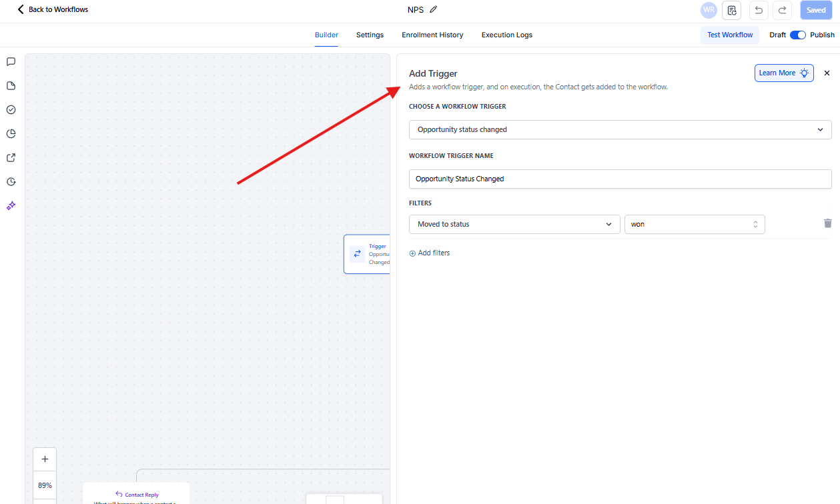Open the Enrollment History tab
840x504 pixels.
(x=432, y=35)
